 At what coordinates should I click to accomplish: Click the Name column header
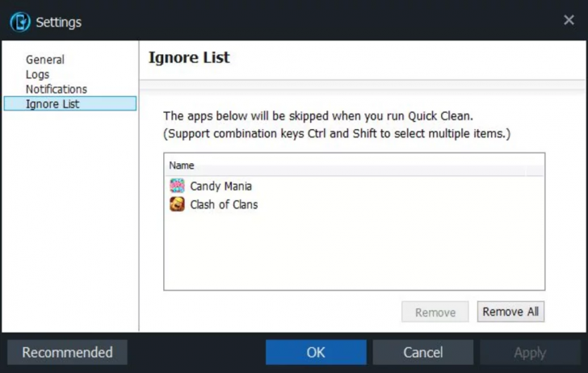point(182,166)
